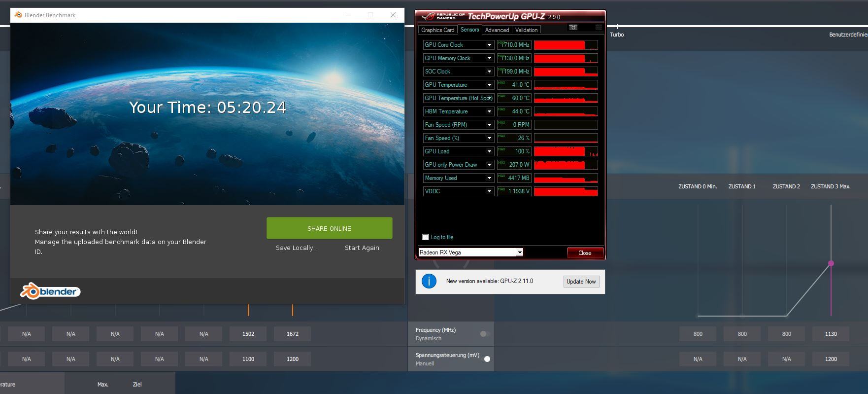Open the Validation tab
This screenshot has height=394, width=868.
point(526,30)
